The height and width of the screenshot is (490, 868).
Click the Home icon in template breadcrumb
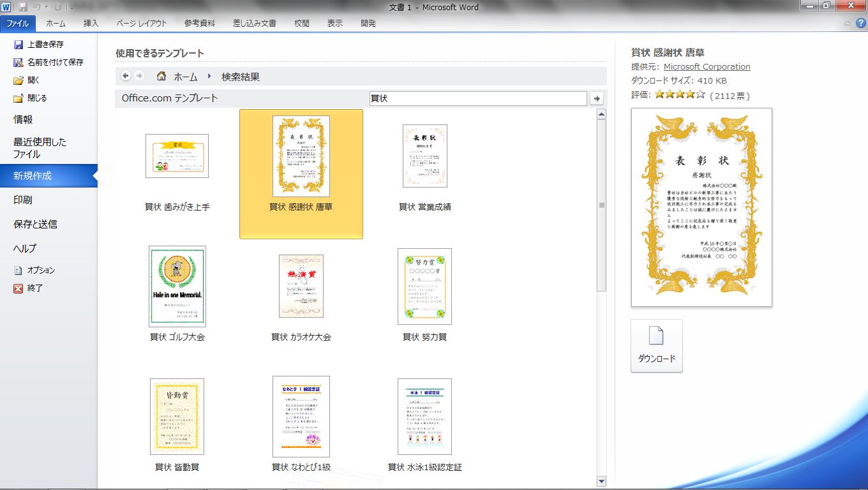pos(161,77)
